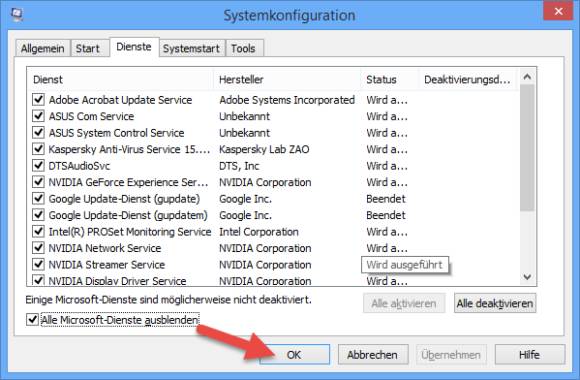Open Hilfe button
This screenshot has height=380, width=580.
[530, 355]
